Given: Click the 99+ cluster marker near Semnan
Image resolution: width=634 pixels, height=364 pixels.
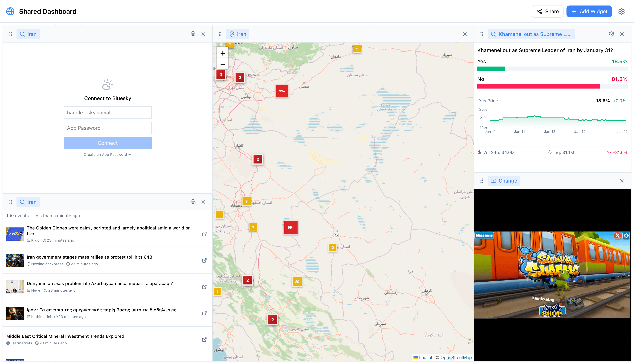Looking at the screenshot, I should tap(282, 91).
